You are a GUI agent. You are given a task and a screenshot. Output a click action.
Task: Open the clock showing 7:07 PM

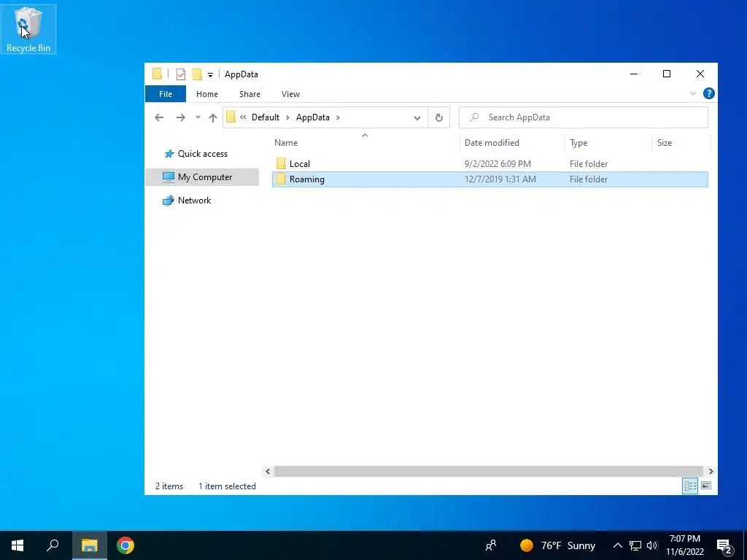[x=684, y=545]
